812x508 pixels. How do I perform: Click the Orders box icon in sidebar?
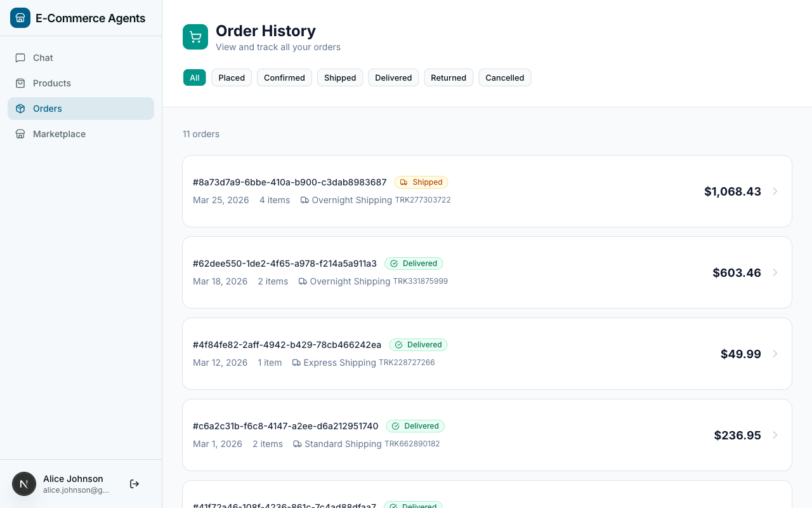click(22, 109)
